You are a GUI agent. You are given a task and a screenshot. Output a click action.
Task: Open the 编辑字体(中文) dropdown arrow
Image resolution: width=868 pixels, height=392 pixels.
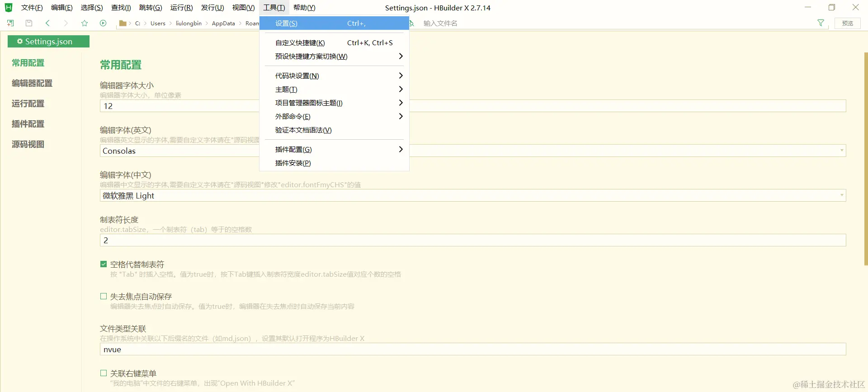tap(841, 195)
